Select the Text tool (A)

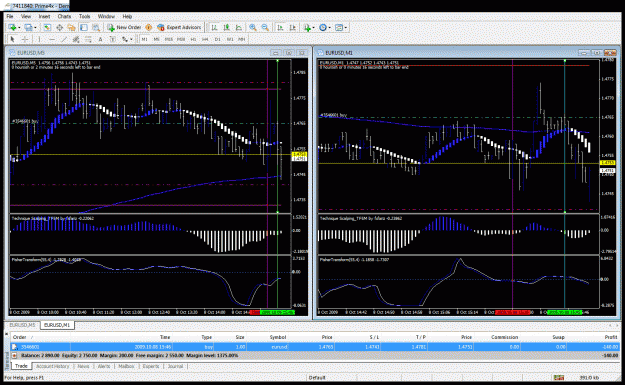[100, 39]
